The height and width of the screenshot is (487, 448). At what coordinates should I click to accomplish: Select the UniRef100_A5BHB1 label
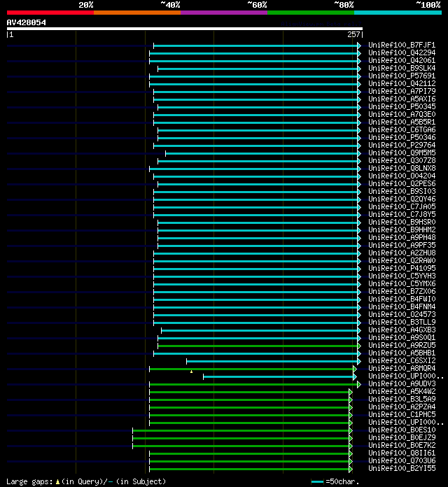[402, 353]
